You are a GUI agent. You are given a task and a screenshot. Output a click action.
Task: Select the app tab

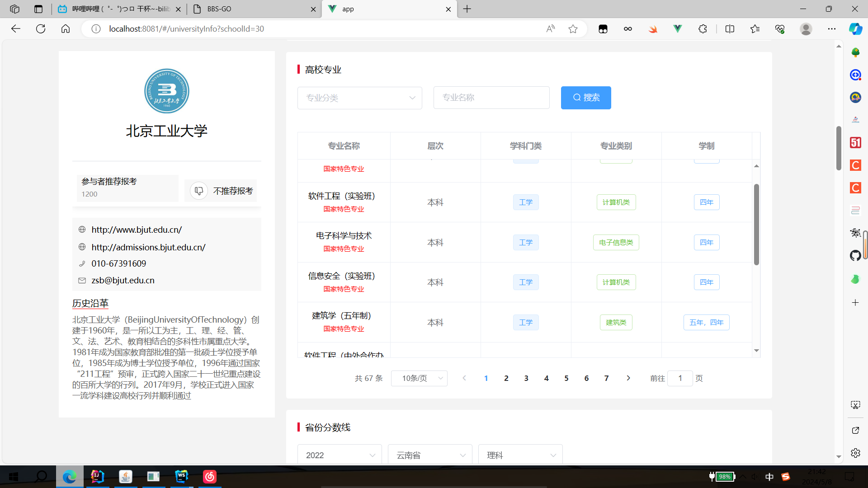point(389,9)
